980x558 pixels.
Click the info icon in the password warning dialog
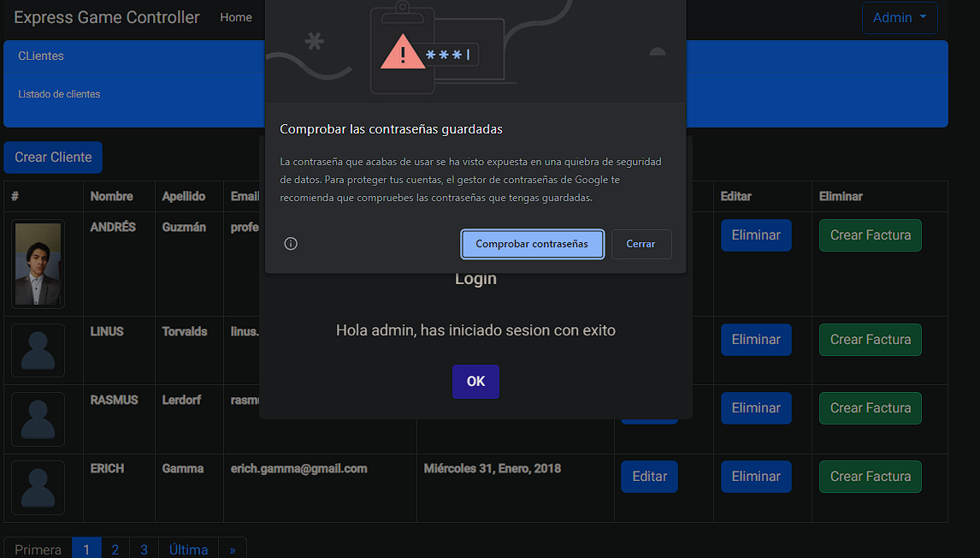pos(291,243)
